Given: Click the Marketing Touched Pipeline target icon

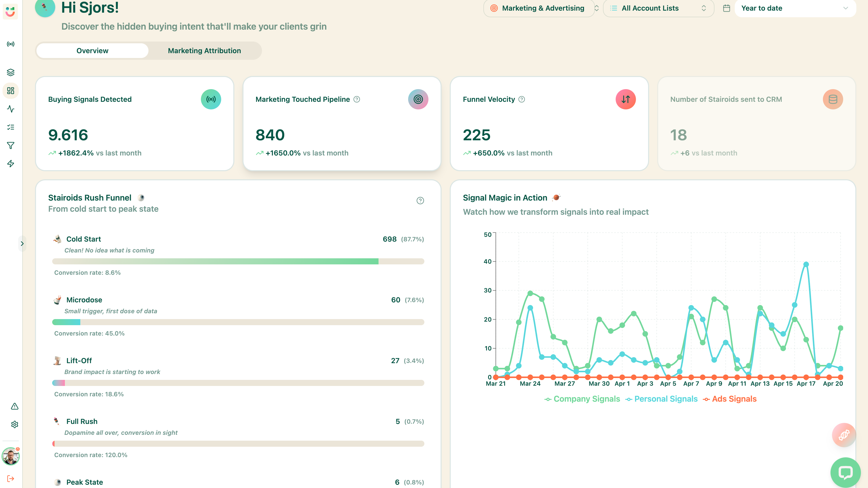Looking at the screenshot, I should [x=418, y=99].
